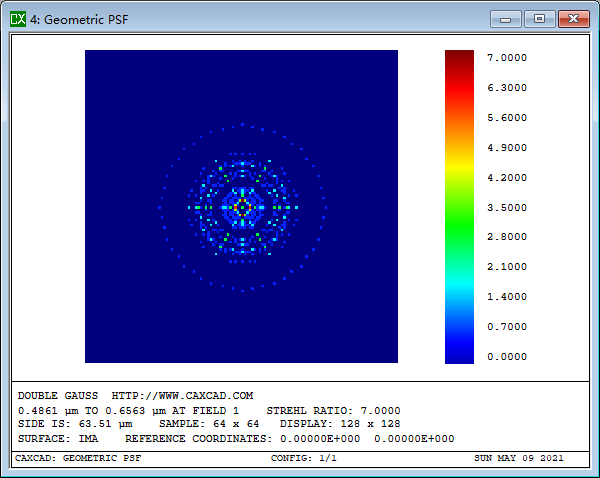Close the Geometric PSF window
This screenshot has width=600, height=478.
(574, 19)
